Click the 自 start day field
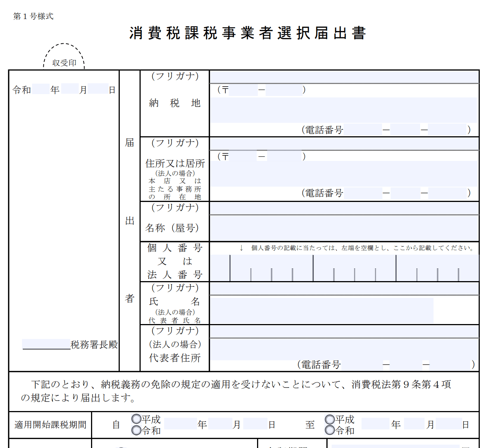Image resolution: width=485 pixels, height=448 pixels. [255, 424]
